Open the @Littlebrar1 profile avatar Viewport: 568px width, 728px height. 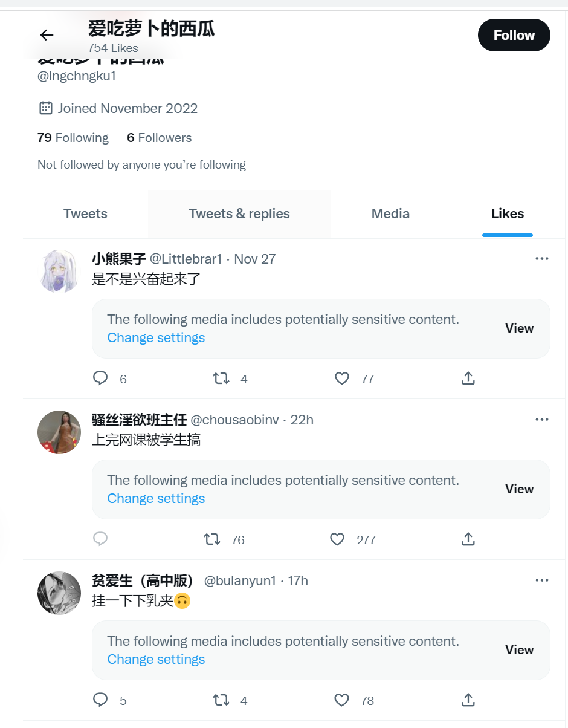click(59, 271)
